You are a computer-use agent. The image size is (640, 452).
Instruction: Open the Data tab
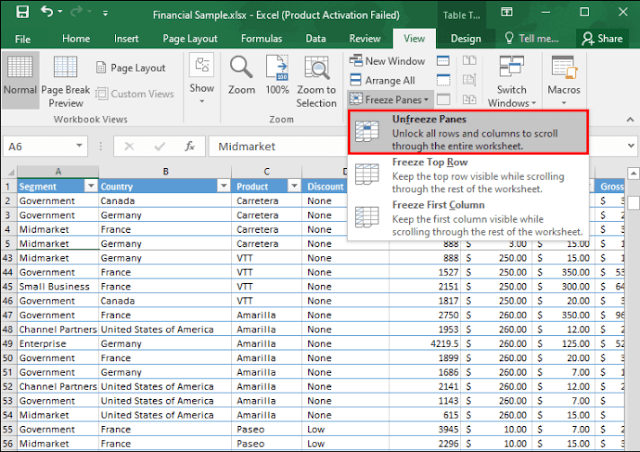coord(316,39)
